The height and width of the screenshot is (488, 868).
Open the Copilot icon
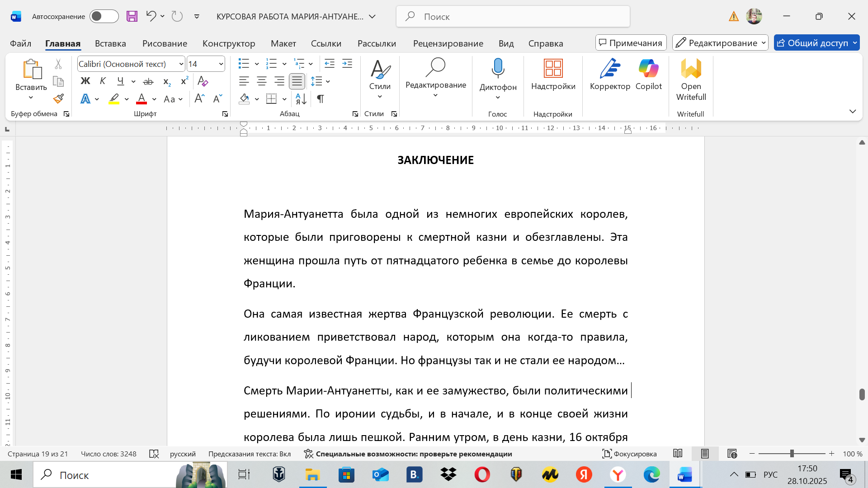648,69
